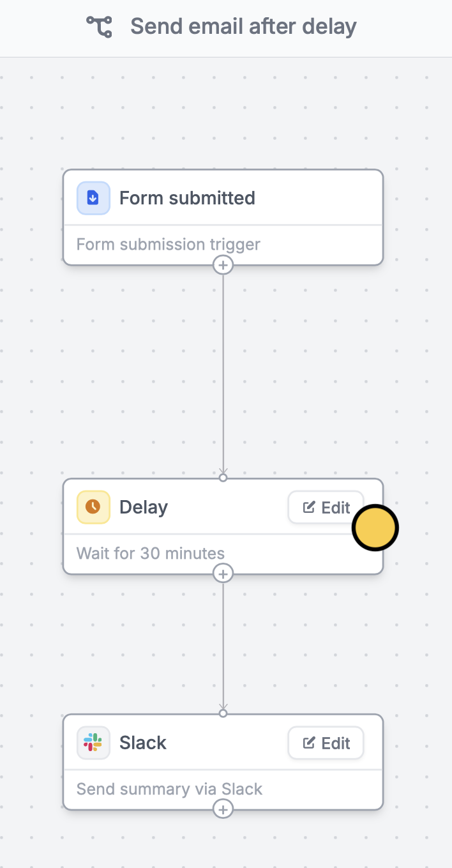Edit the Delay node
The width and height of the screenshot is (452, 868).
pyautogui.click(x=326, y=507)
